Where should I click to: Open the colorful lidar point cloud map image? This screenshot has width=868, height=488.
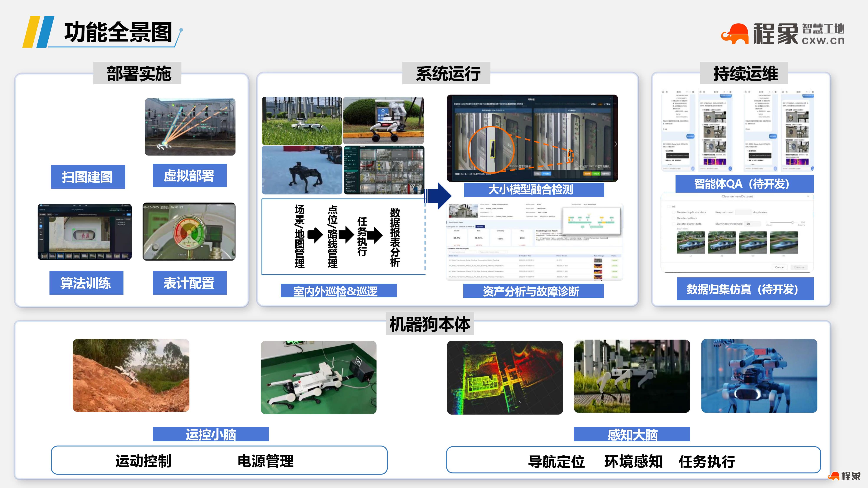coord(505,378)
